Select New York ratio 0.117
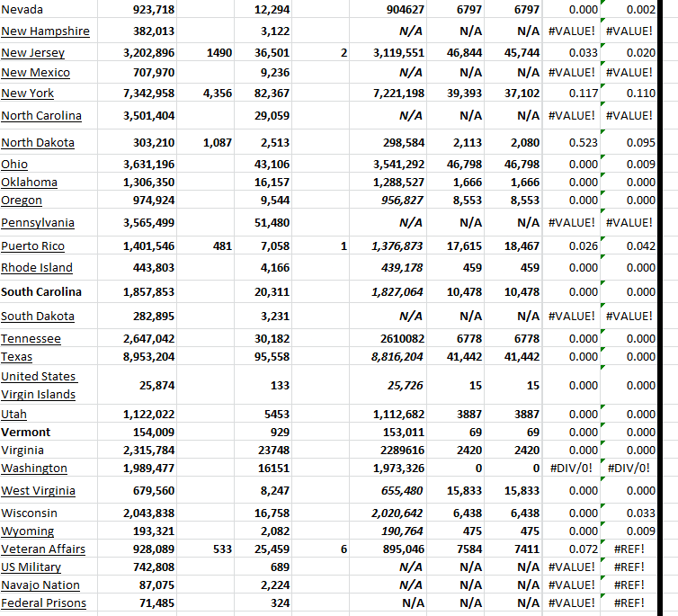This screenshot has width=678, height=616. click(571, 94)
